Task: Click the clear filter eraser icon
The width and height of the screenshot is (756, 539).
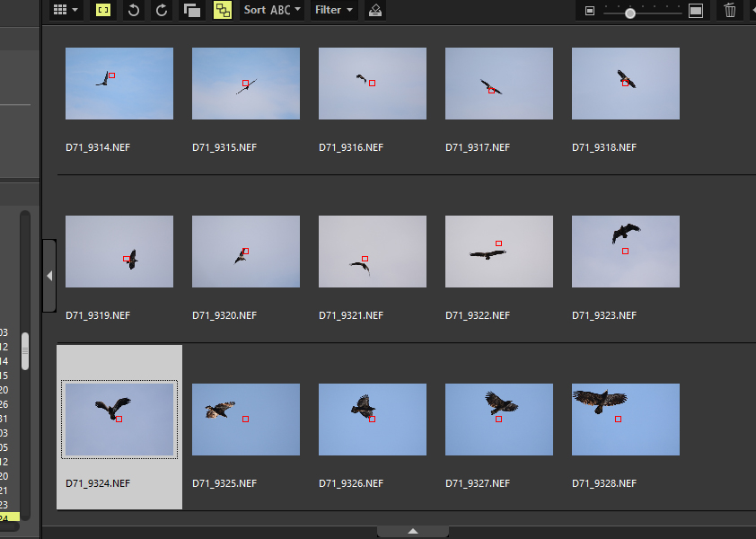Action: click(375, 10)
